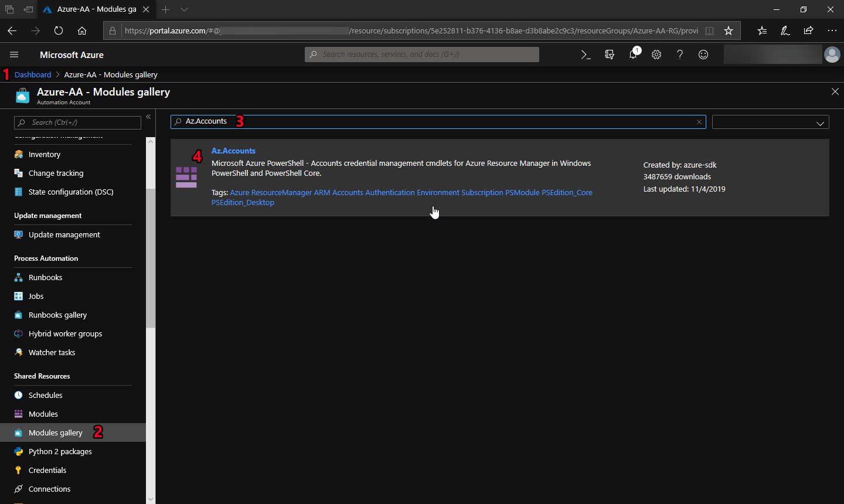Open the notifications bell
Image resolution: width=844 pixels, height=504 pixels.
633,55
